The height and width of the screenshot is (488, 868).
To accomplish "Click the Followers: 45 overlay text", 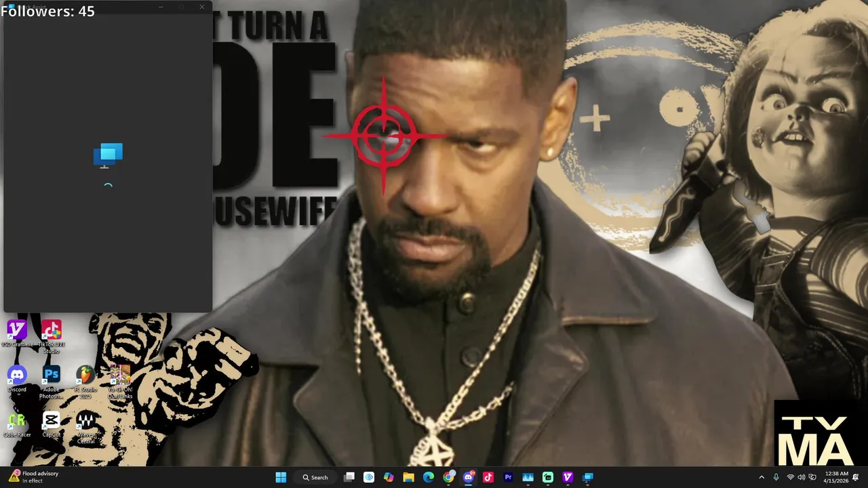I will tap(47, 11).
